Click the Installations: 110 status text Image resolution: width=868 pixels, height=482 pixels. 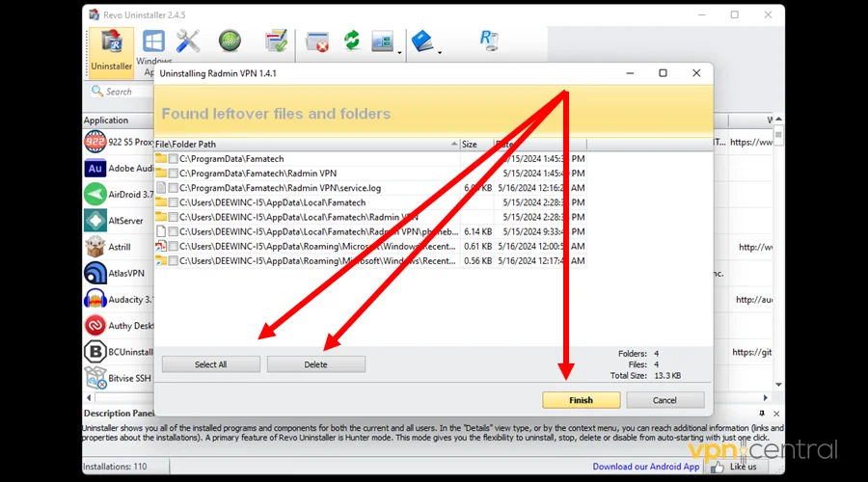(115, 467)
